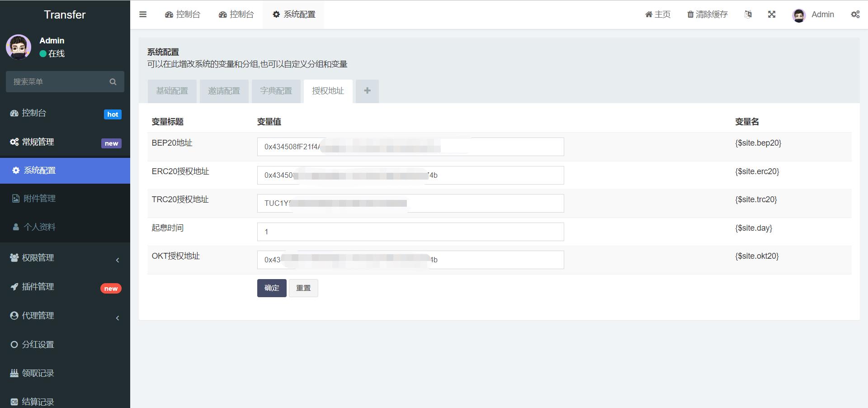
Task: Click the search magnifier icon in sidebar
Action: [113, 82]
